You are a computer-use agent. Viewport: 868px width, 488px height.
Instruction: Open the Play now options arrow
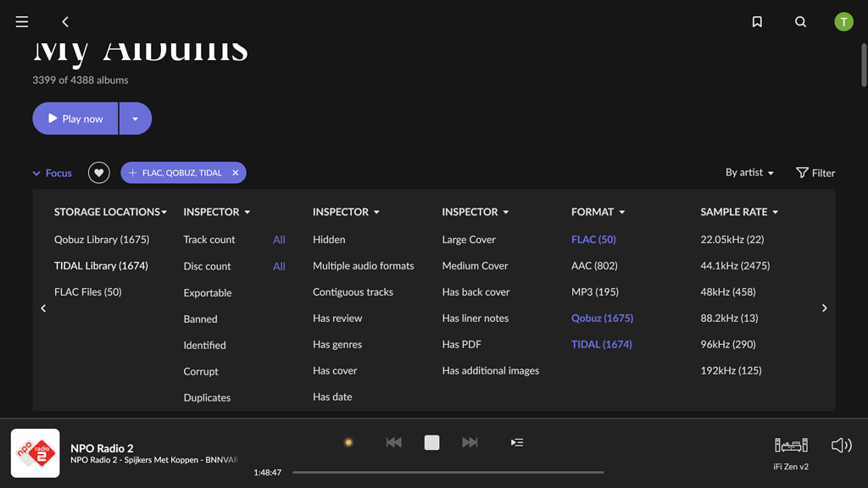pyautogui.click(x=136, y=118)
